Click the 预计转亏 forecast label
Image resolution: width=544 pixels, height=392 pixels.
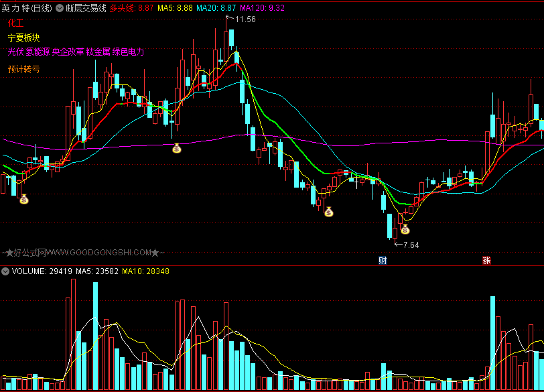23,69
